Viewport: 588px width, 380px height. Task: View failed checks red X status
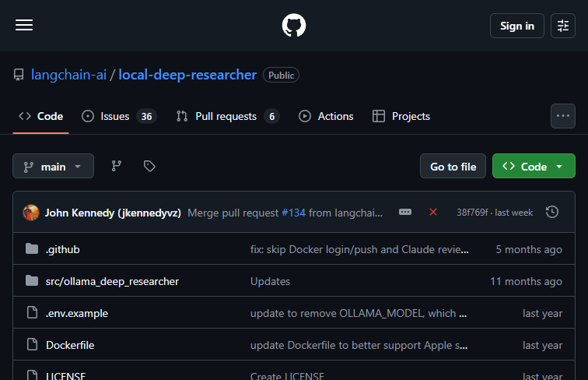[433, 212]
